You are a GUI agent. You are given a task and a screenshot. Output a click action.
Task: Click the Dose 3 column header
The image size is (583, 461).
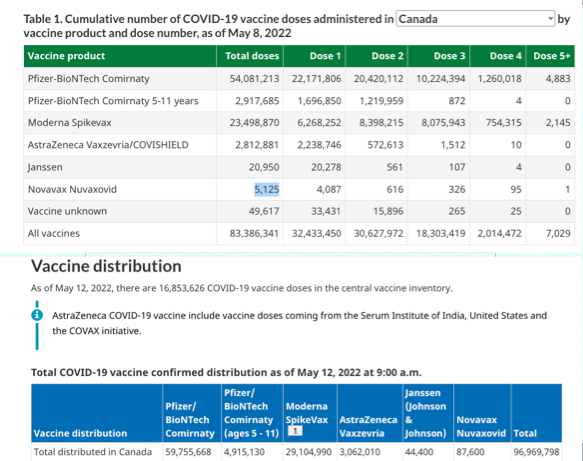pyautogui.click(x=439, y=56)
